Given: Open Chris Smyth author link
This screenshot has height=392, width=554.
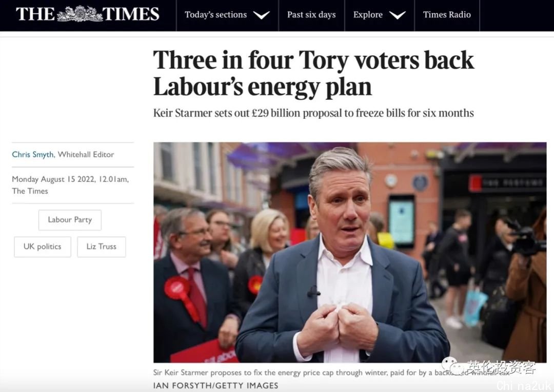Looking at the screenshot, I should [x=33, y=155].
